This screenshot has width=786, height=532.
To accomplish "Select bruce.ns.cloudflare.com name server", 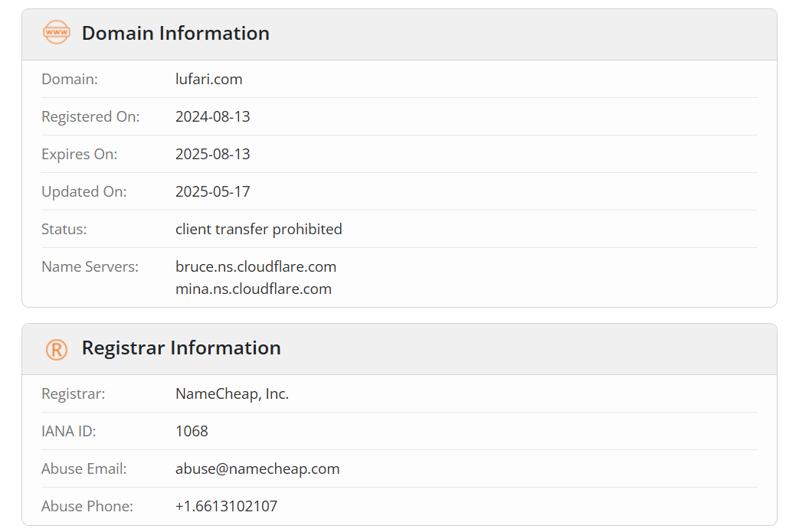I will 256,266.
